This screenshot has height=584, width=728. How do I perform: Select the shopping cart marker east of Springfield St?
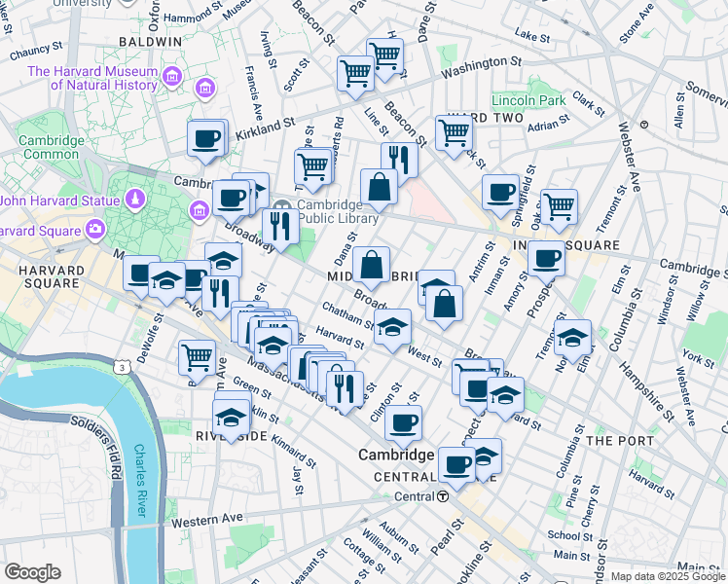[x=559, y=205]
